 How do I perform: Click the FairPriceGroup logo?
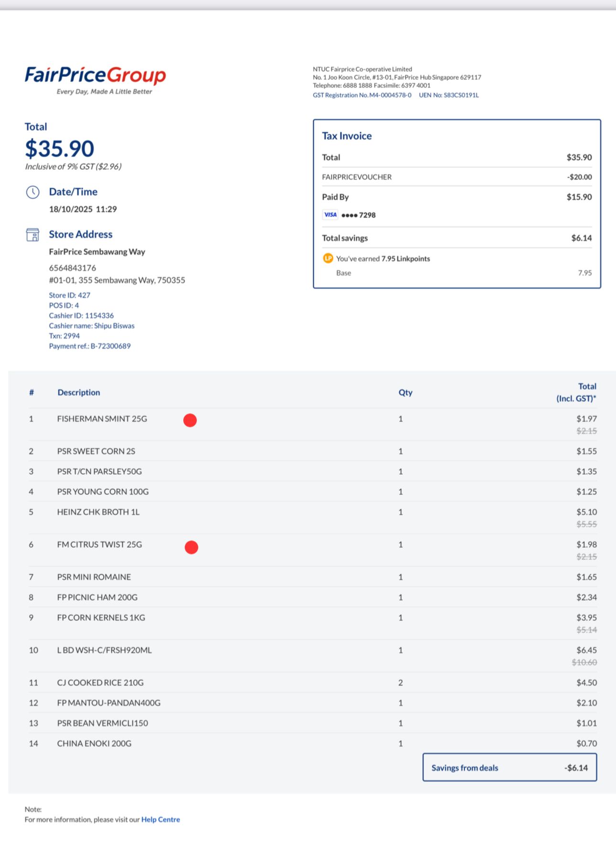coord(96,80)
